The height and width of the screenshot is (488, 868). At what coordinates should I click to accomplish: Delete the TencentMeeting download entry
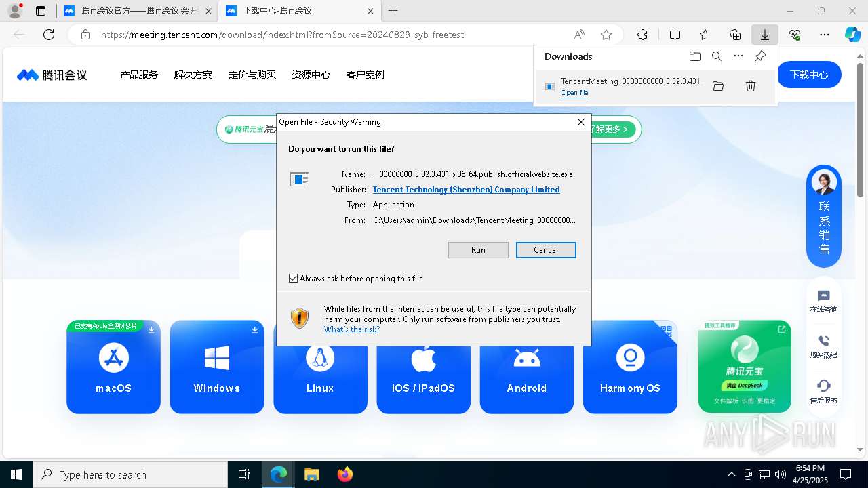tap(751, 86)
